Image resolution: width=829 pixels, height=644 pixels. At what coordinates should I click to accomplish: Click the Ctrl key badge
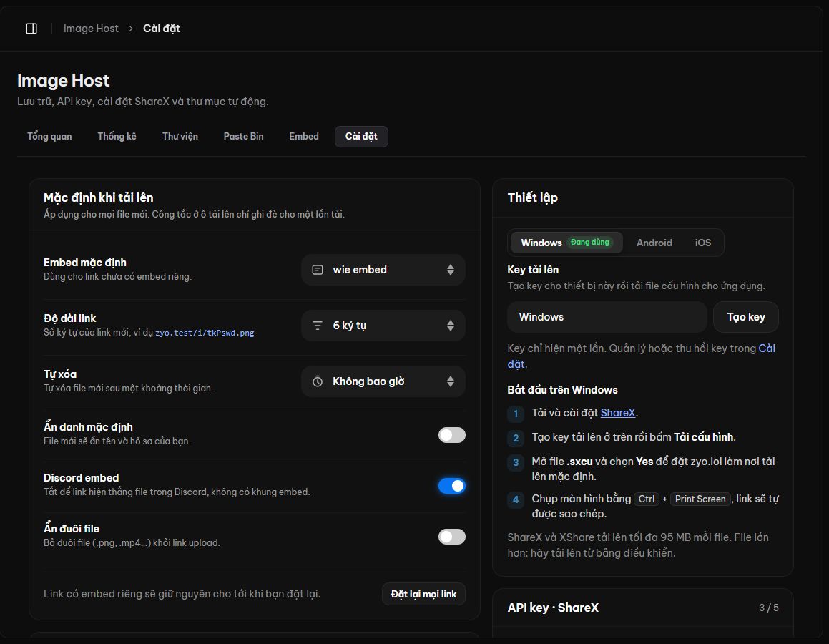(x=647, y=499)
